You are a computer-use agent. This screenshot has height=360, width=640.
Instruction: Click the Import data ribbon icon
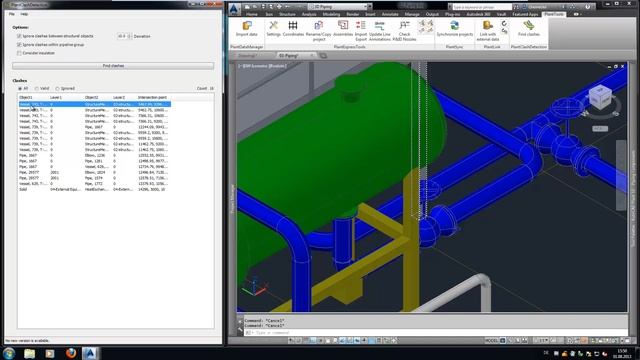pyautogui.click(x=247, y=26)
